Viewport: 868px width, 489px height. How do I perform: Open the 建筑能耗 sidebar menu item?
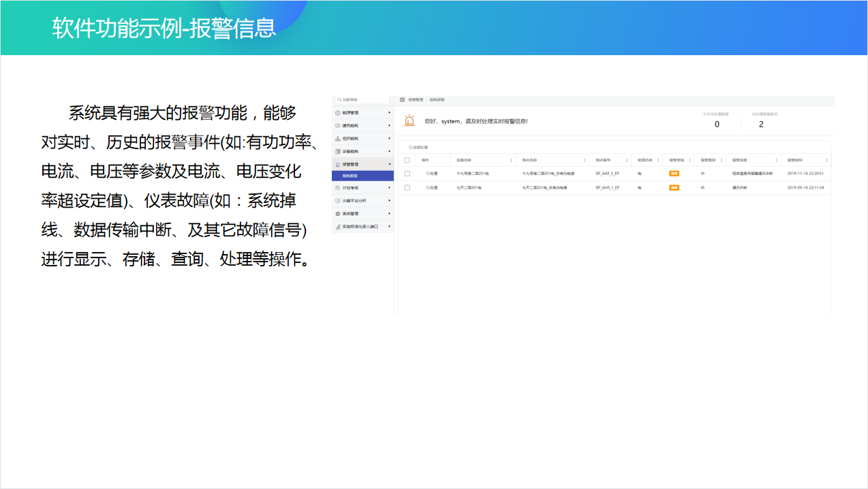click(x=361, y=125)
